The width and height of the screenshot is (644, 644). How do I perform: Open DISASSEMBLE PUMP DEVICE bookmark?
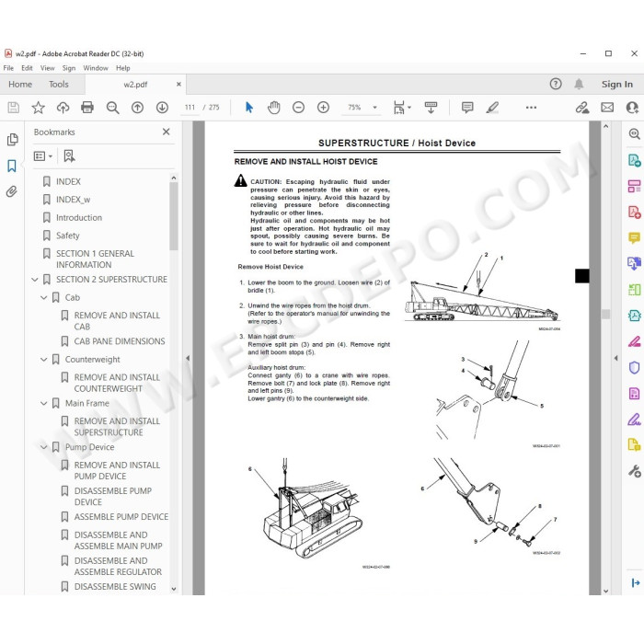[x=112, y=497]
